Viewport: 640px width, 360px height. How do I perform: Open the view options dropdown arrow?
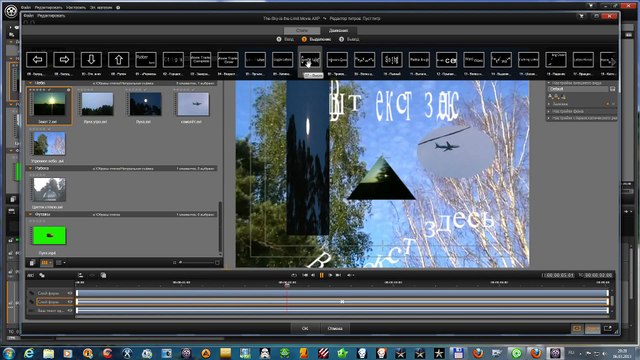tap(64, 262)
